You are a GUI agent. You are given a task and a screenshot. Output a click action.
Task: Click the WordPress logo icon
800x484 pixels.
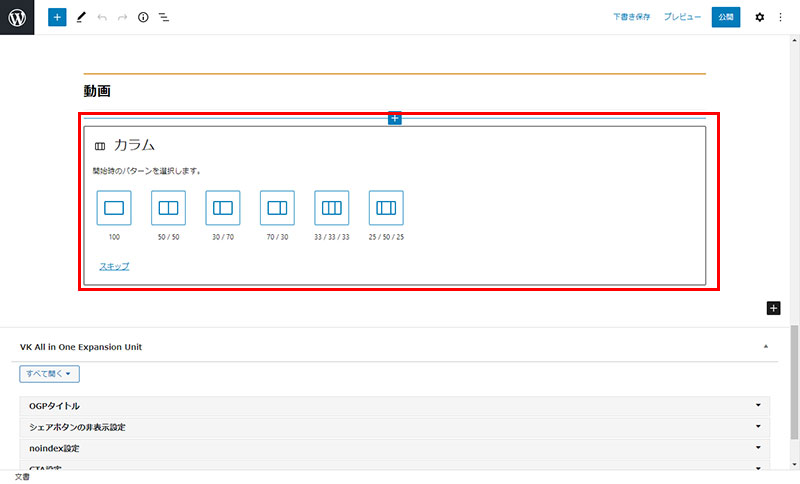point(17,17)
